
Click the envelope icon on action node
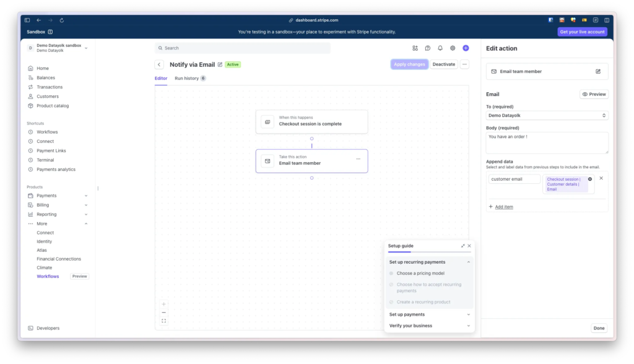click(267, 161)
